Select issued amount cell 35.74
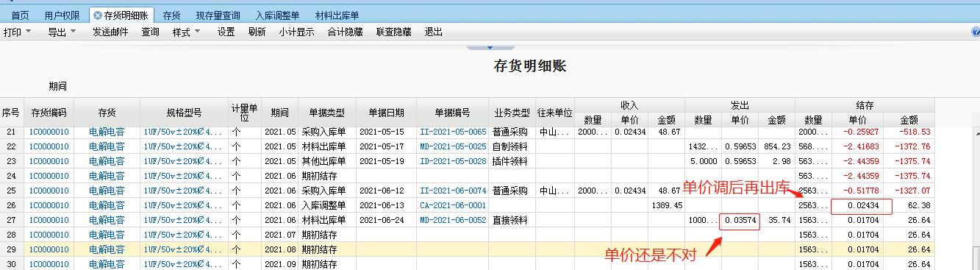980x270 pixels. (776, 220)
